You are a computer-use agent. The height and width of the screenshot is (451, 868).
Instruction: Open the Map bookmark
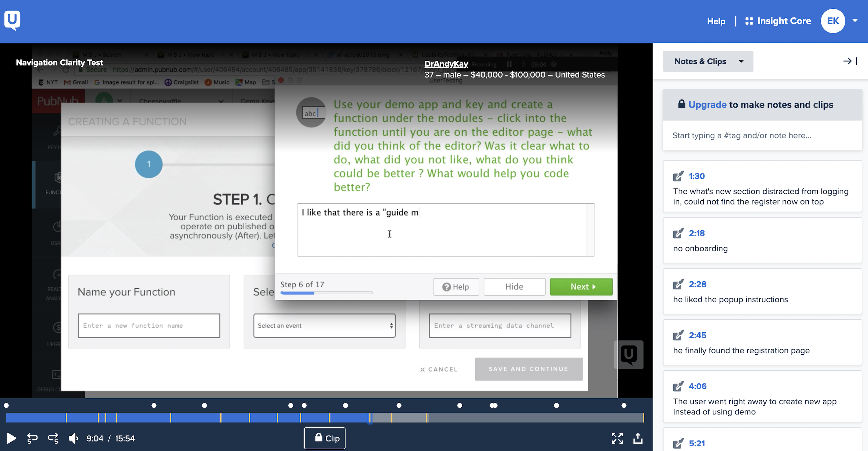point(246,82)
